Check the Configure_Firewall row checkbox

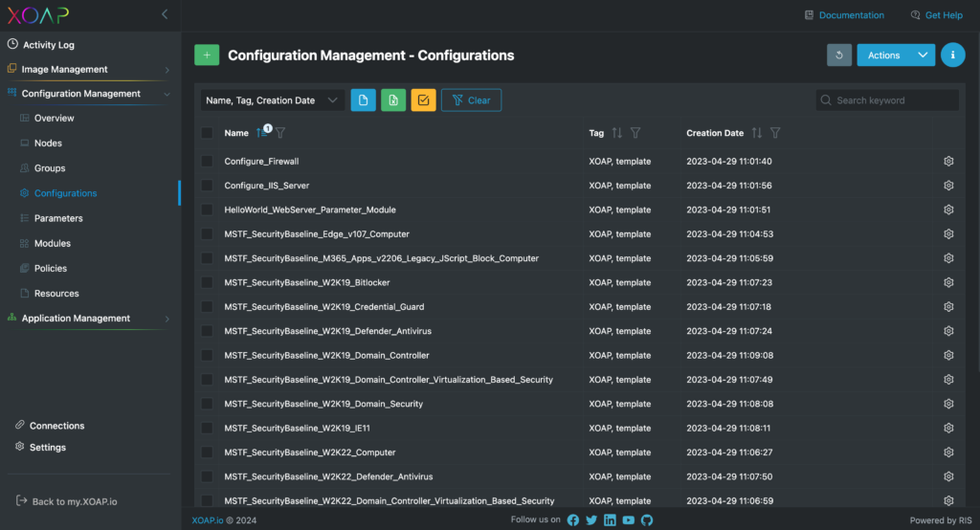[x=207, y=162]
